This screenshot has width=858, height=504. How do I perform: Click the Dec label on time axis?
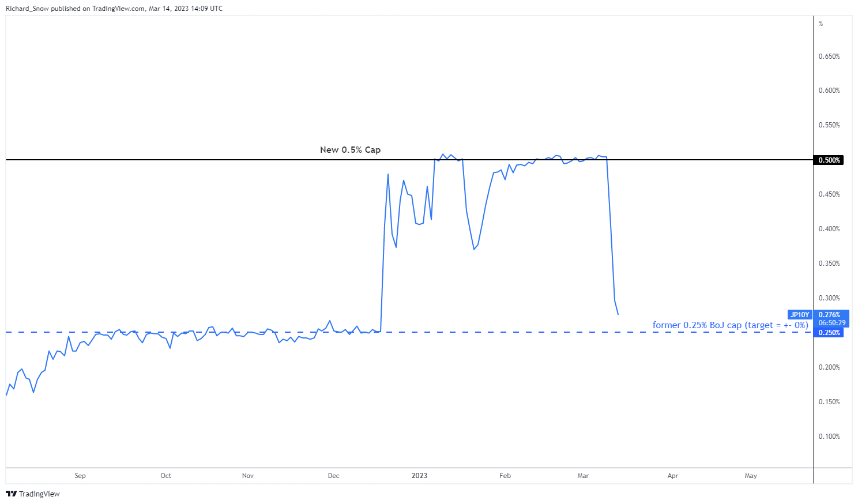pos(333,476)
